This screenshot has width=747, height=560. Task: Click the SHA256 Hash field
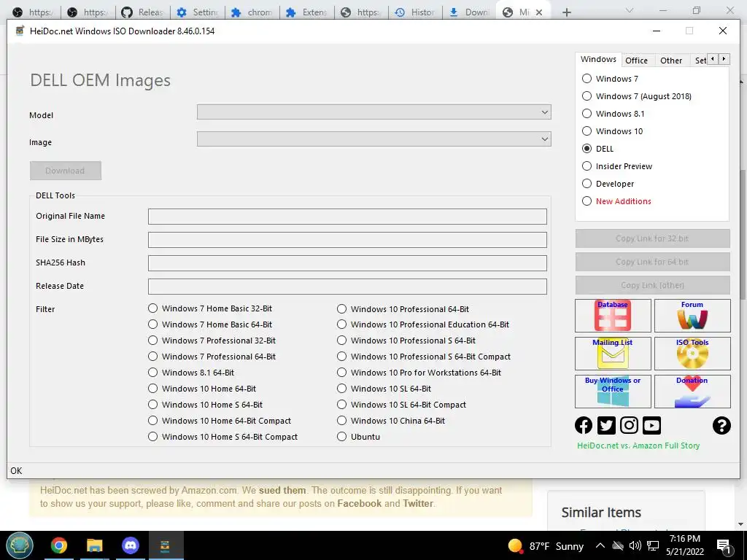pyautogui.click(x=347, y=263)
